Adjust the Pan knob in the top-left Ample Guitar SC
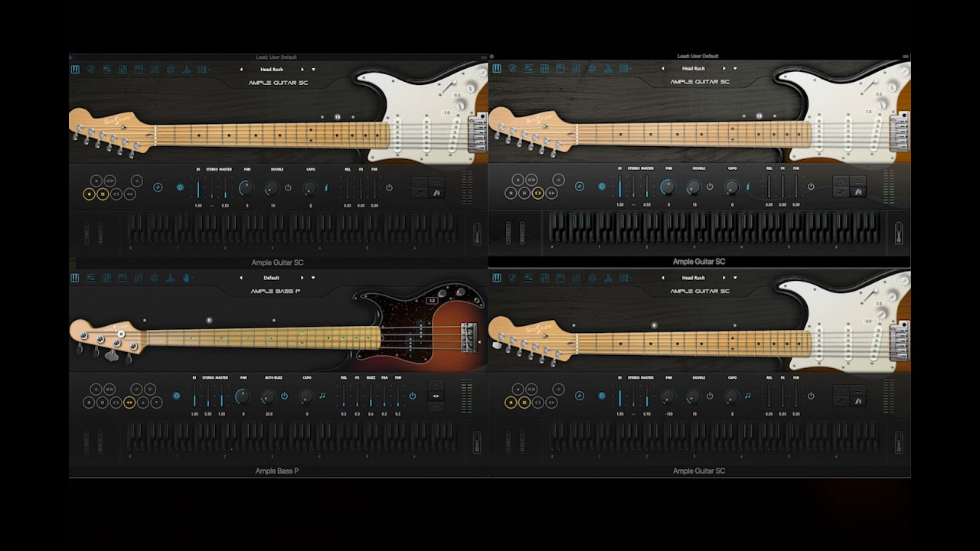Image resolution: width=980 pixels, height=551 pixels. pyautogui.click(x=247, y=188)
